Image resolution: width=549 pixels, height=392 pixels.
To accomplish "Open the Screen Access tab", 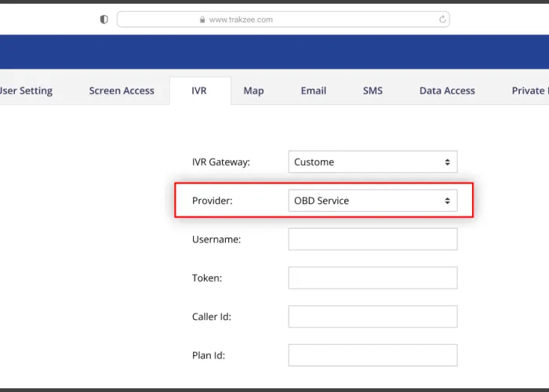I will (122, 91).
